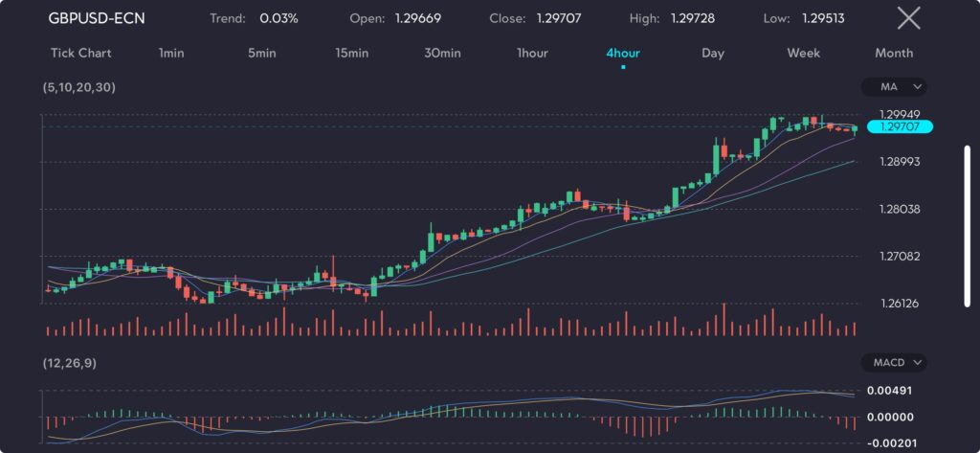Image resolution: width=980 pixels, height=453 pixels.
Task: Switch to the Day timeframe
Action: (713, 53)
